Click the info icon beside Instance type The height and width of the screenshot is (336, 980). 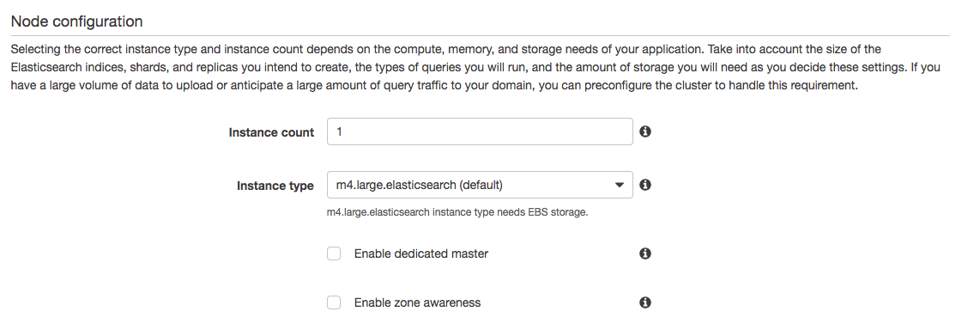point(645,185)
